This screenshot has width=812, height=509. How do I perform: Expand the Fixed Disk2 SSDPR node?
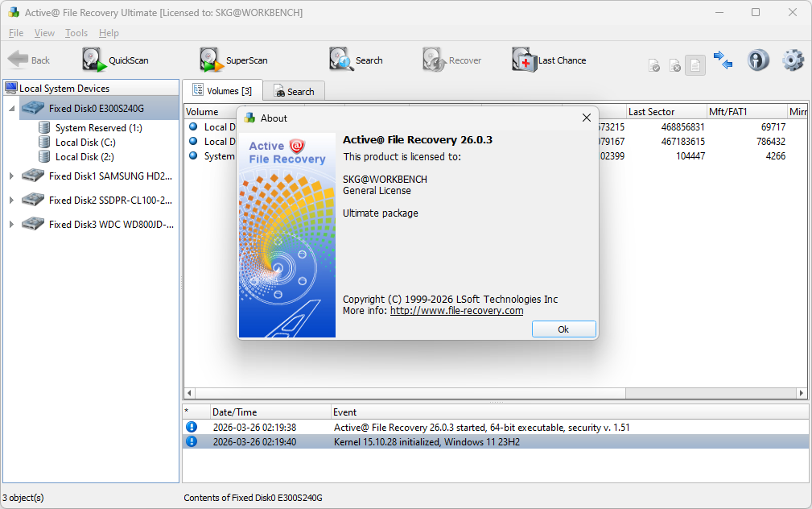pos(11,200)
